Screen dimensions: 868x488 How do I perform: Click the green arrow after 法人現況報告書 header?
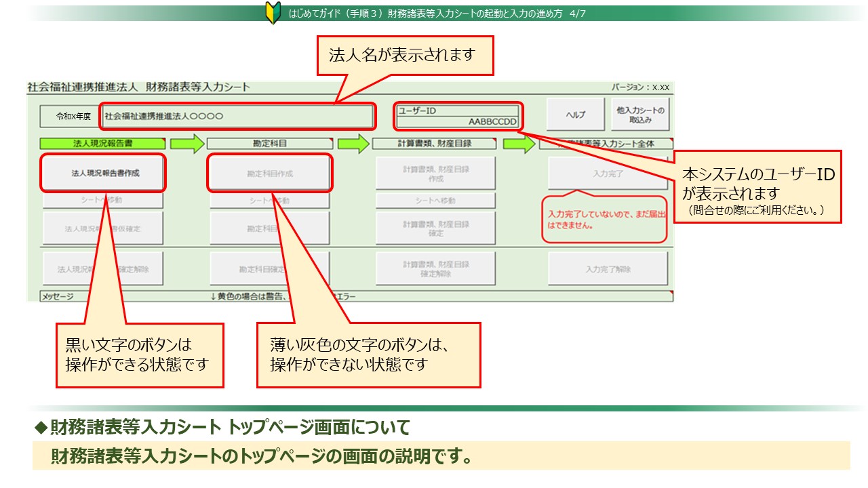[x=186, y=144]
